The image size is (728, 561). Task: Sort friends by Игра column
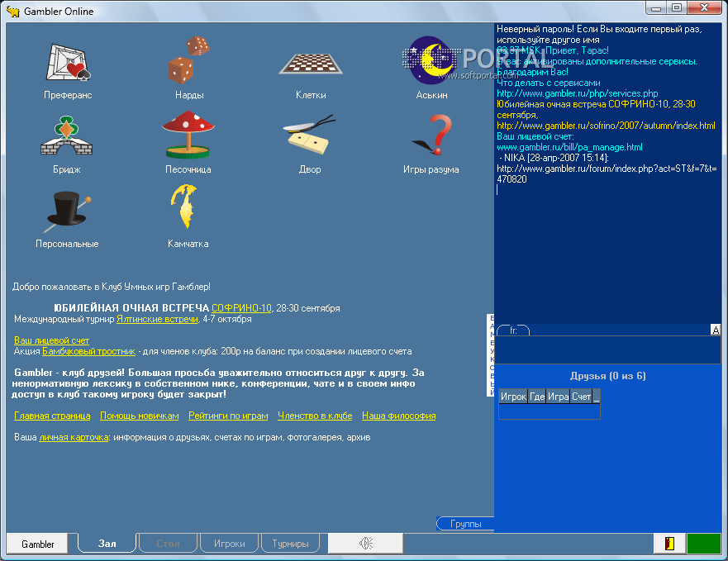point(558,397)
